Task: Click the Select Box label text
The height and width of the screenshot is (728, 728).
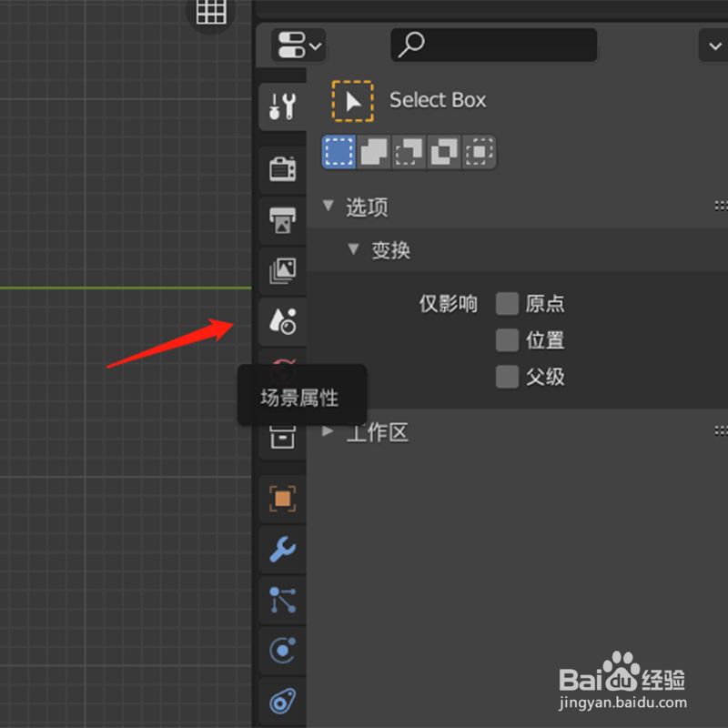Action: tap(438, 100)
